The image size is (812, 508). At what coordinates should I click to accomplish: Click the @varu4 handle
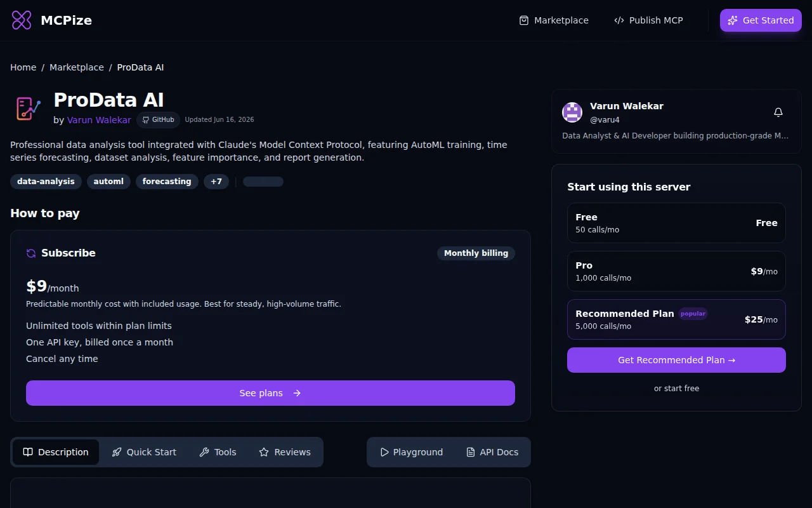point(605,119)
